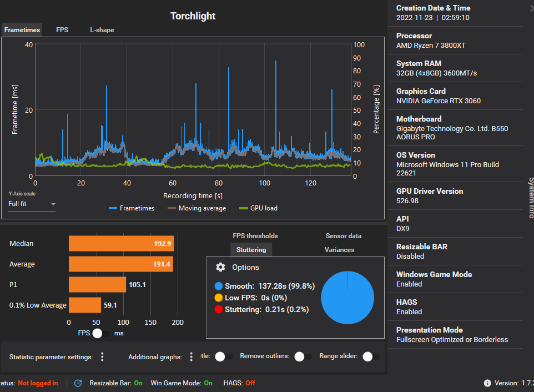Click 'Microsoft Windows 11 Pro Build' OS value
Screen dimensions: 534x392
[447, 165]
